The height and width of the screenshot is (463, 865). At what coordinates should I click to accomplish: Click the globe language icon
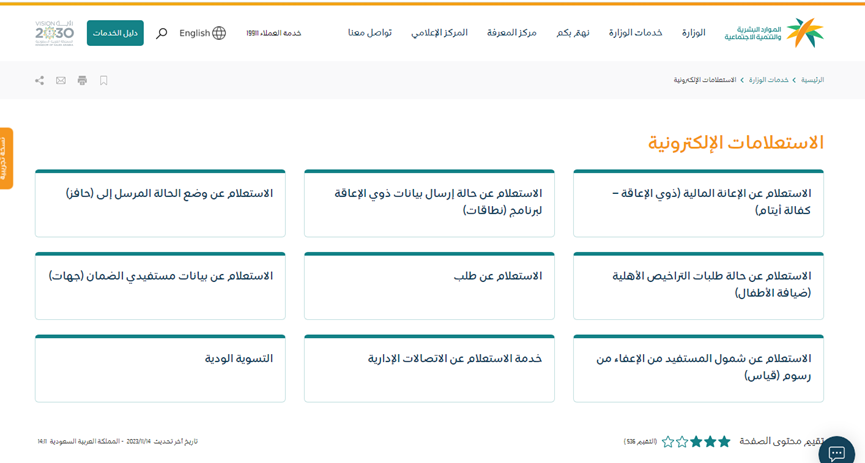click(x=219, y=33)
